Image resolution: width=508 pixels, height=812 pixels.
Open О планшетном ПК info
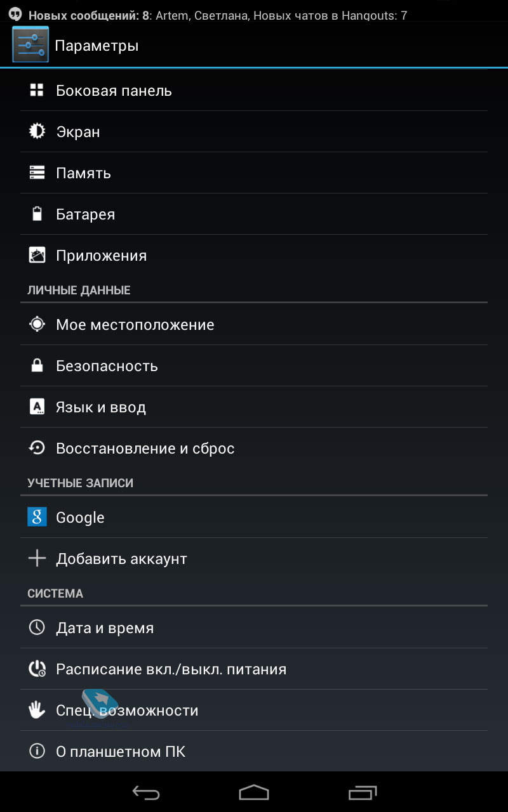254,751
